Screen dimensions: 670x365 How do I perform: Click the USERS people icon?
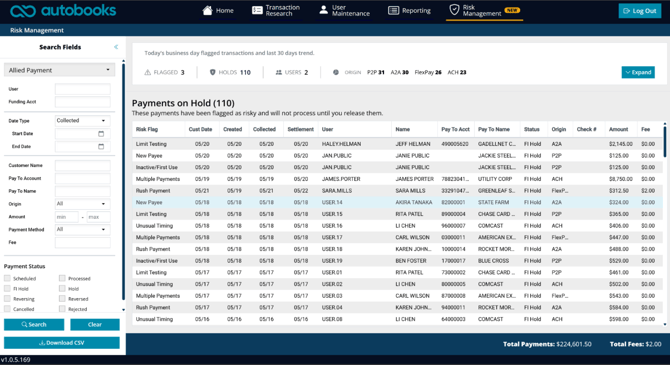[x=279, y=73]
